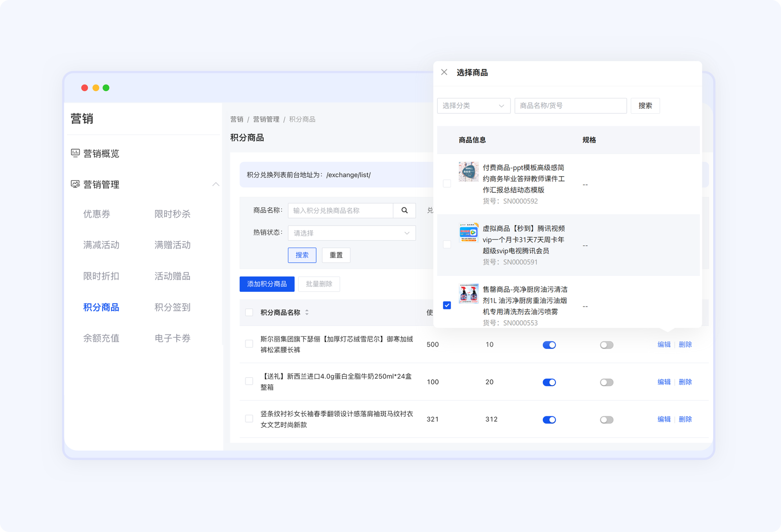The width and height of the screenshot is (781, 532).
Task: Open the 热销状态 请选择 dropdown
Action: [351, 233]
